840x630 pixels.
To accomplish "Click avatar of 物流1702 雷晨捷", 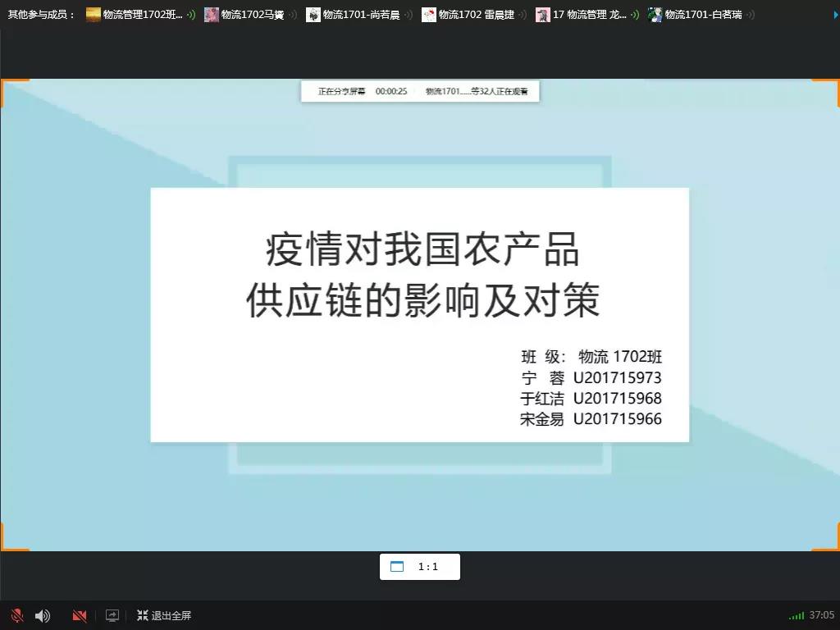I will (429, 14).
